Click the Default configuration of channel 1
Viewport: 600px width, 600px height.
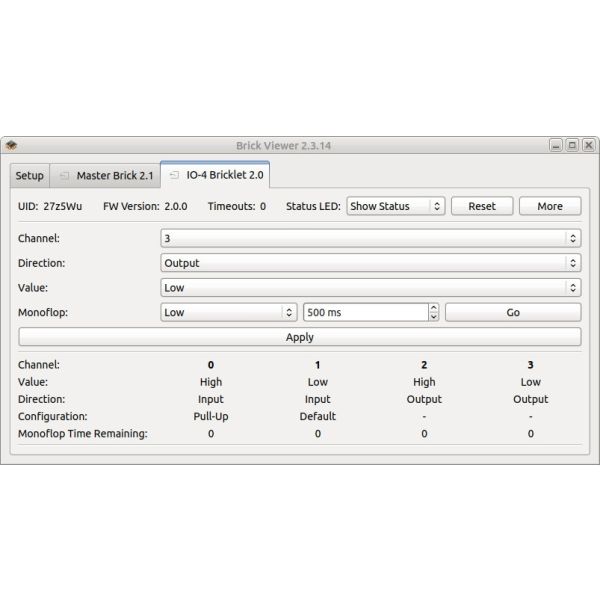(x=318, y=416)
